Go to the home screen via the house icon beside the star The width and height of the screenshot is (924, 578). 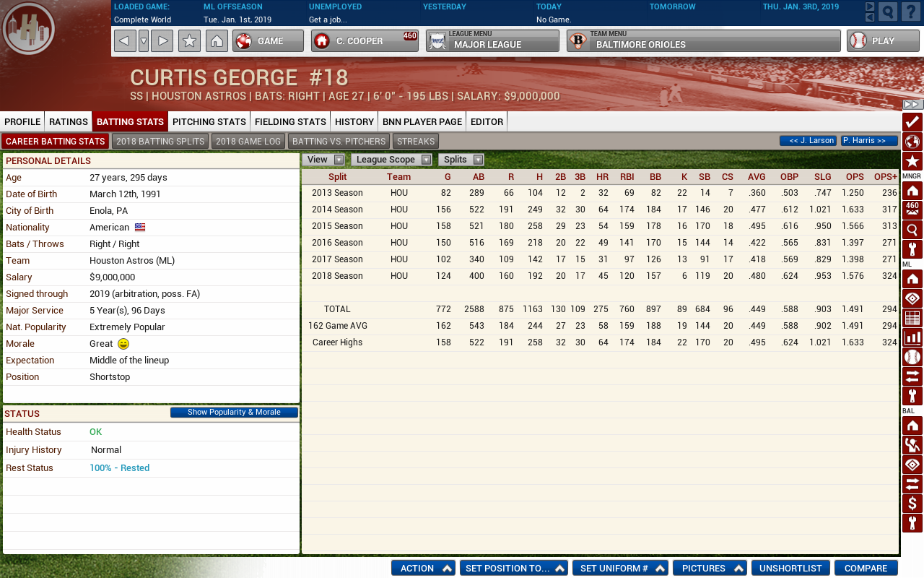(217, 41)
